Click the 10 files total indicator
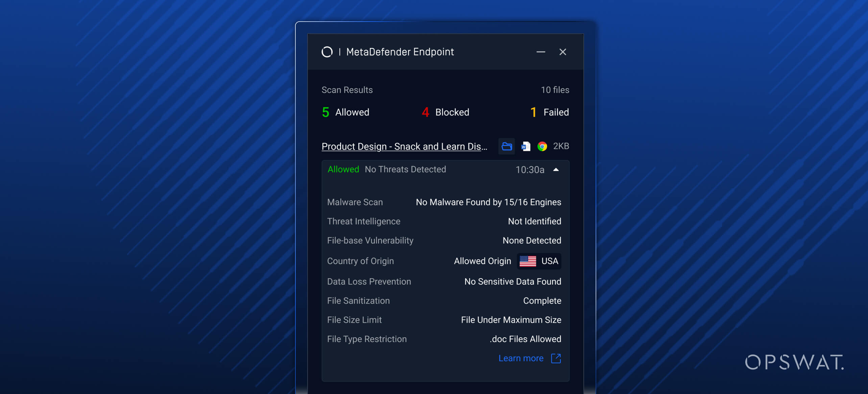Viewport: 868px width, 394px height. [x=555, y=90]
